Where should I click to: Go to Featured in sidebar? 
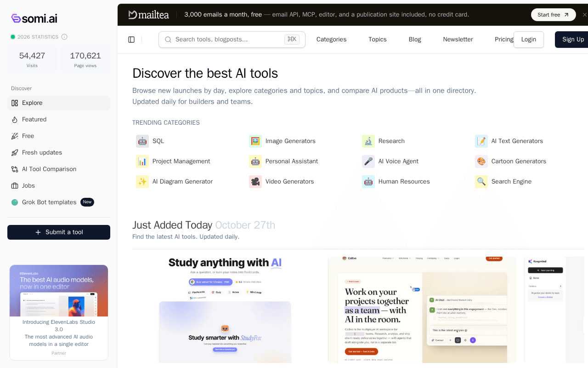point(59,120)
